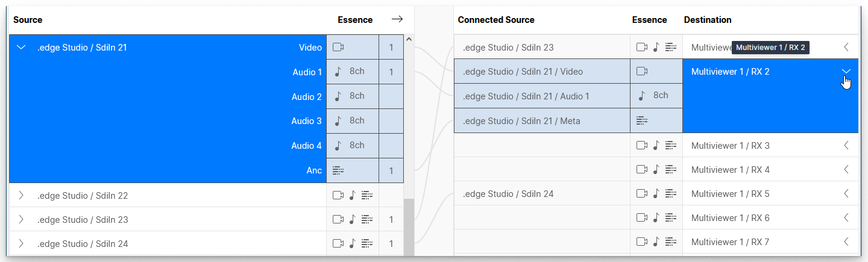Expand the .edge Studio / SdiIn 24 source
Viewport: 868px width, 262px height.
(22, 243)
